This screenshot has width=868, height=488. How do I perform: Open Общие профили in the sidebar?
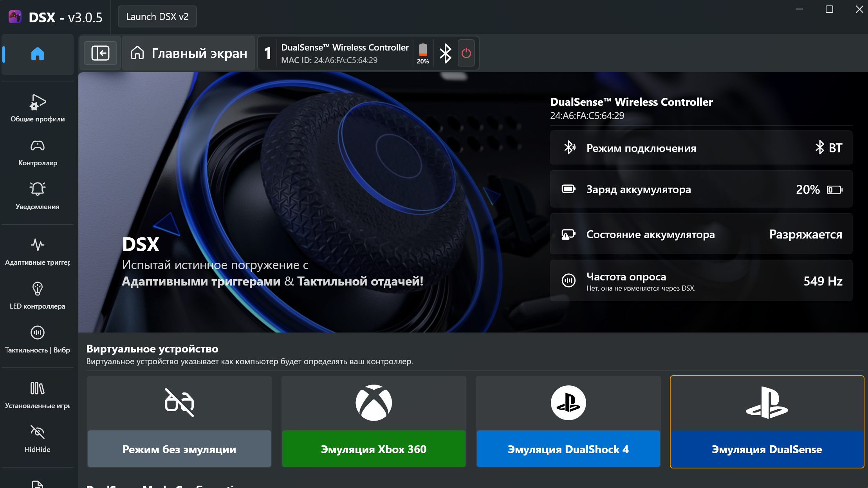(38, 108)
